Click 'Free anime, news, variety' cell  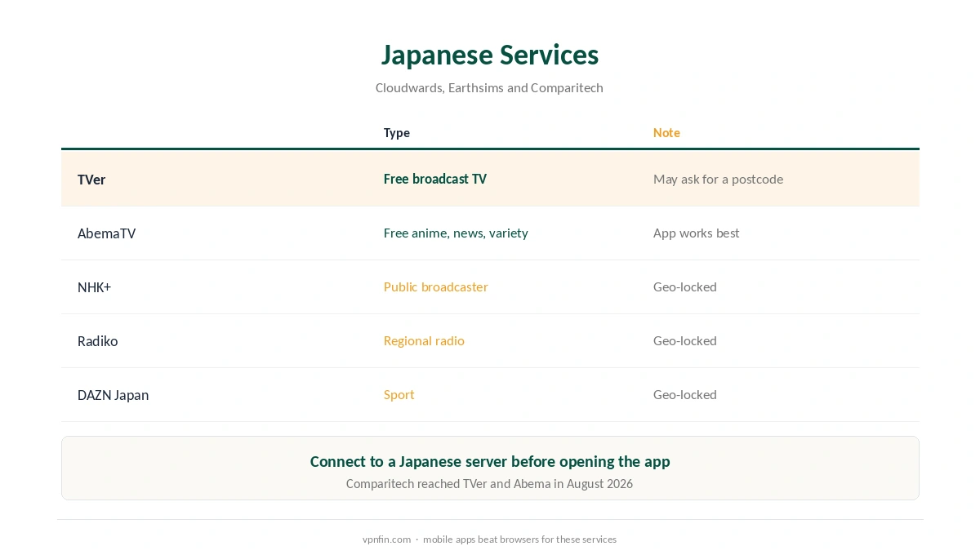[x=456, y=233]
